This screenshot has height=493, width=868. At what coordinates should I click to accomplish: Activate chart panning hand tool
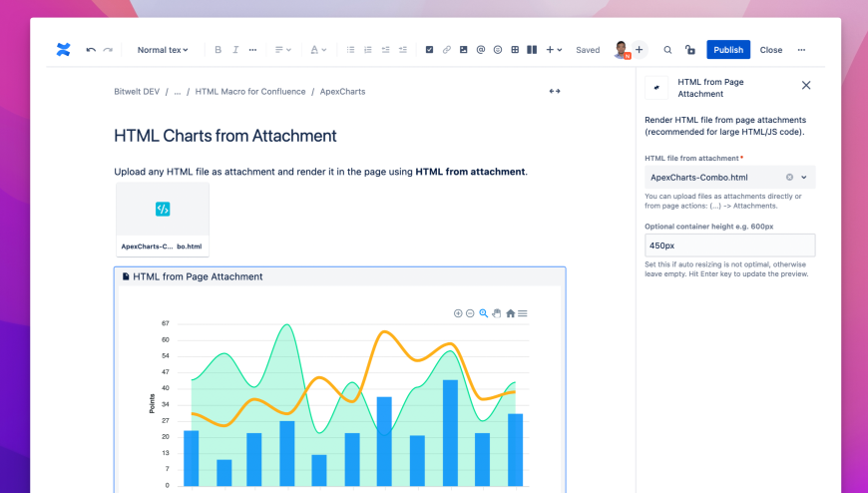tap(497, 313)
